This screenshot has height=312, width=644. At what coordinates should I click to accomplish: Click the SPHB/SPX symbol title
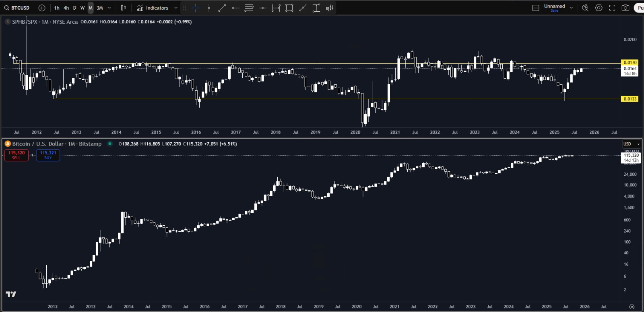pyautogui.click(x=45, y=22)
